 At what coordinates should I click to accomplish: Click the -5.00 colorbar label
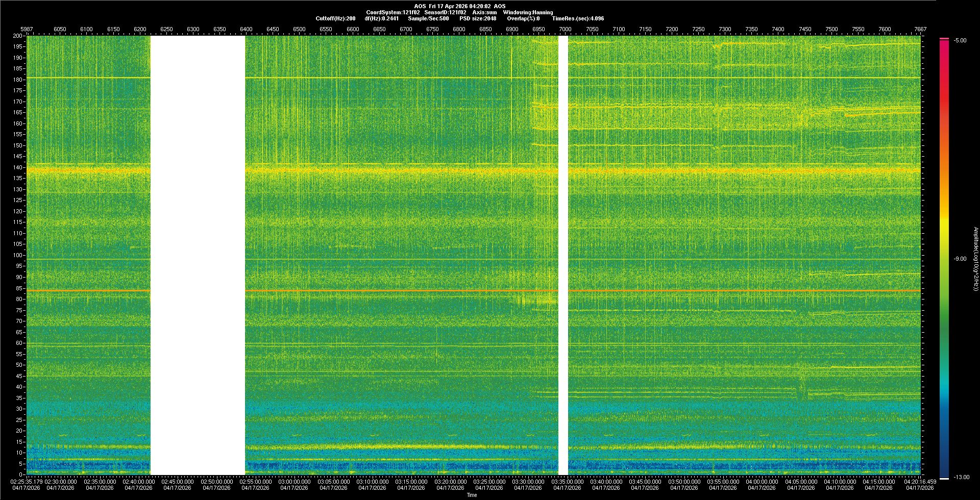click(x=960, y=41)
